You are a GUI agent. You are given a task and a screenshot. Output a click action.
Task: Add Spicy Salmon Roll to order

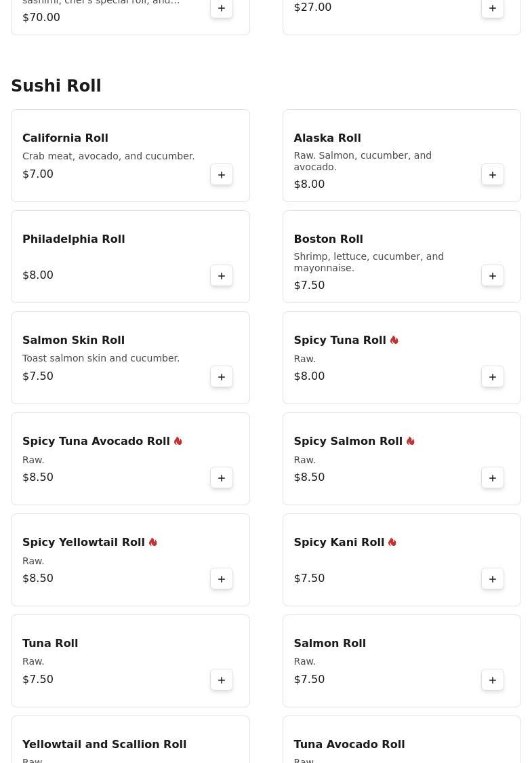pos(493,478)
